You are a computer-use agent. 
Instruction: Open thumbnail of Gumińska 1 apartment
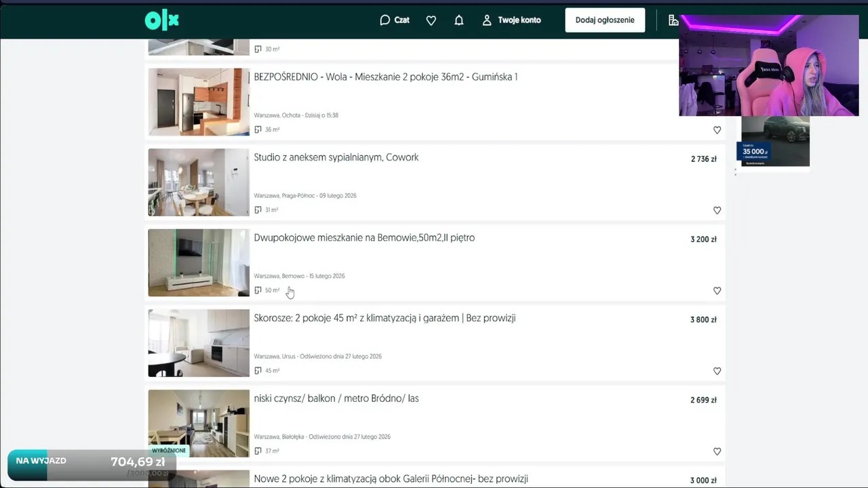[x=199, y=102]
